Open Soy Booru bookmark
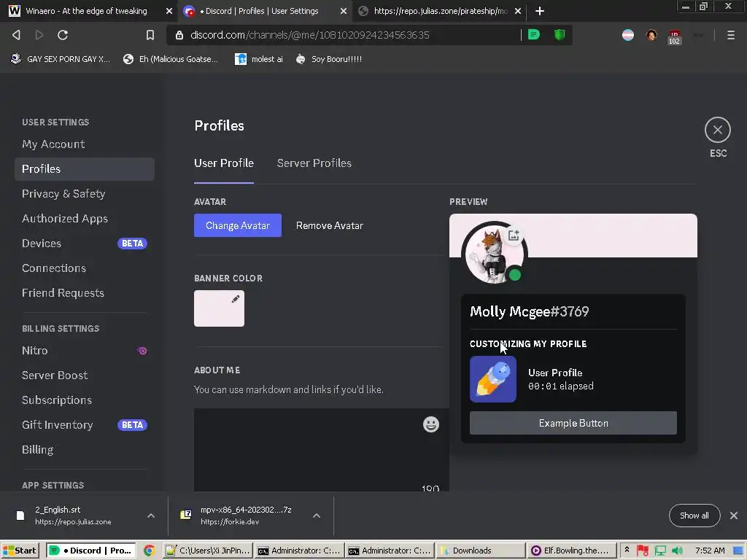747x560 pixels. [329, 59]
